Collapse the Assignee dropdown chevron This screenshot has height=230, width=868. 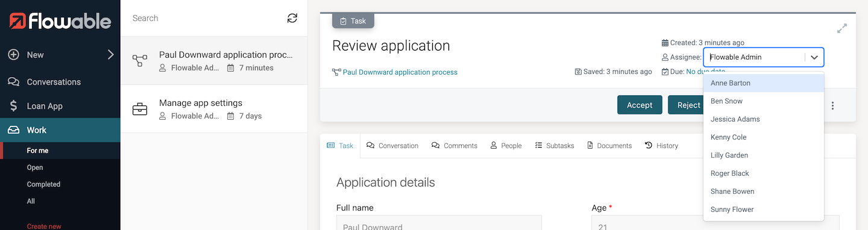click(814, 57)
